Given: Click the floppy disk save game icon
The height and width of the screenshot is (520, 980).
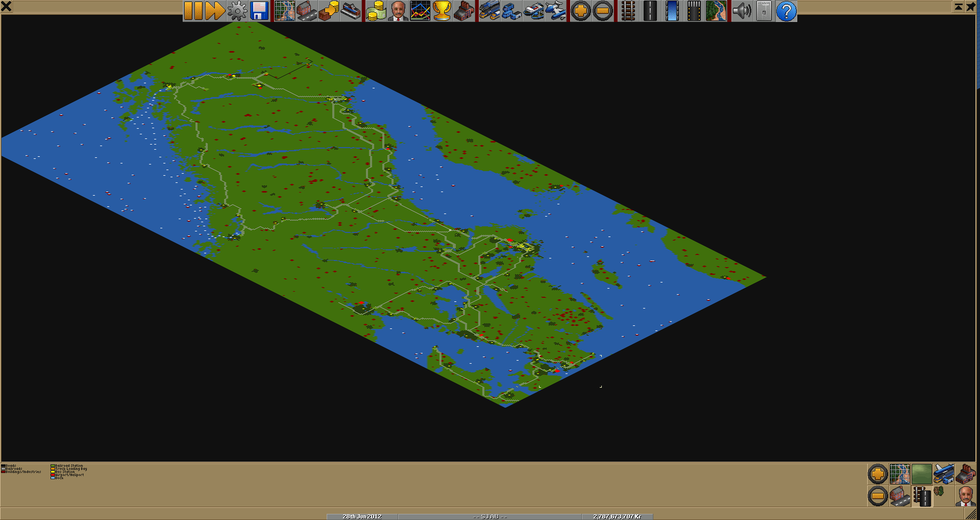Looking at the screenshot, I should pyautogui.click(x=259, y=11).
